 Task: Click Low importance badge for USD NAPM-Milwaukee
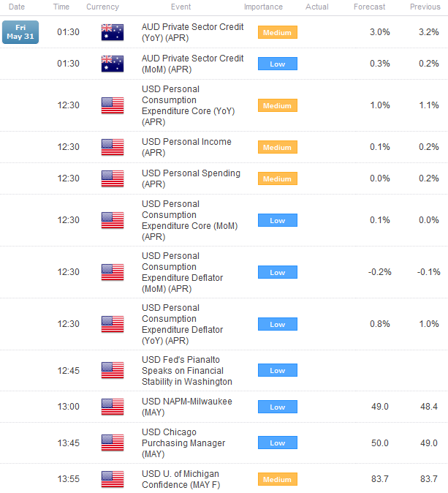click(278, 407)
